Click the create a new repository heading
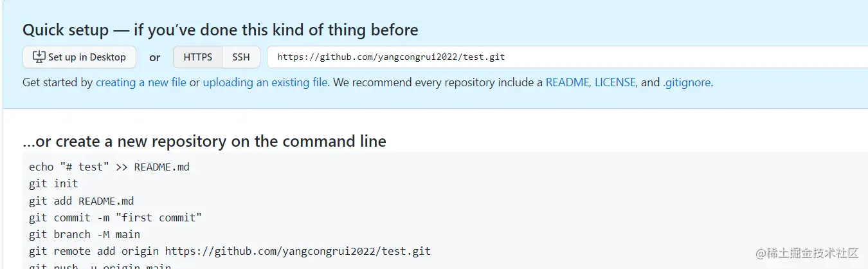This screenshot has width=868, height=269. coord(204,141)
